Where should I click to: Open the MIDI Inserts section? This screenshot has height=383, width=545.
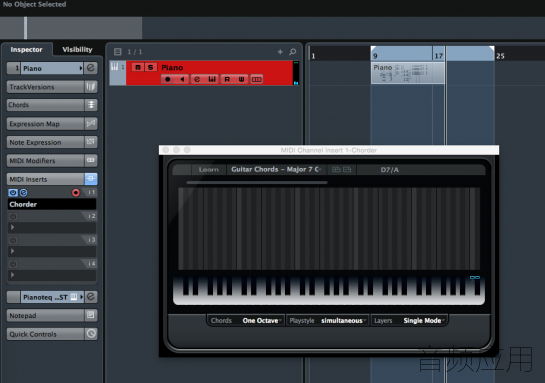pos(46,179)
